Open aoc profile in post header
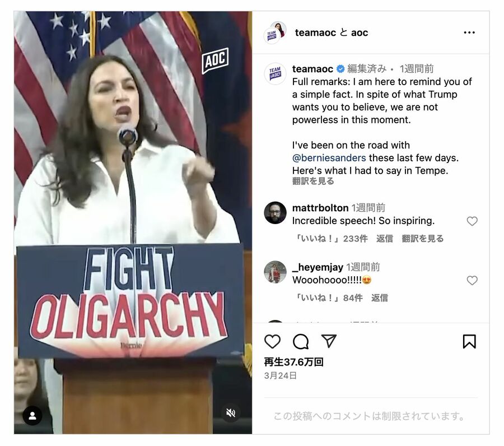Viewport: 504px width, 446px height. 360,32
